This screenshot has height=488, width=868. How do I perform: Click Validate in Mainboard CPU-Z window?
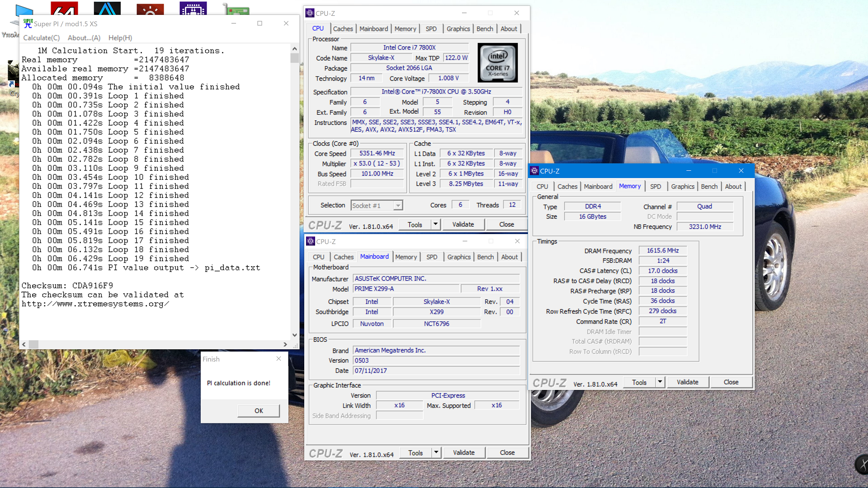(464, 452)
